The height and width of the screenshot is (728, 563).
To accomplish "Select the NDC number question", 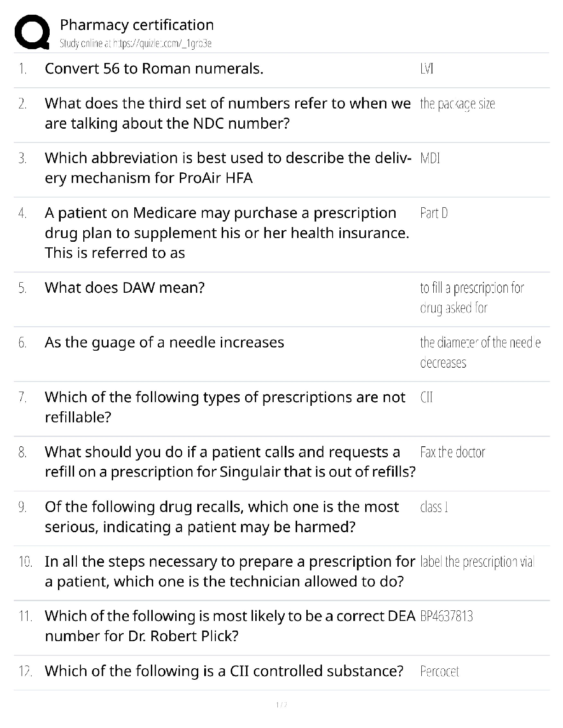I will (228, 114).
